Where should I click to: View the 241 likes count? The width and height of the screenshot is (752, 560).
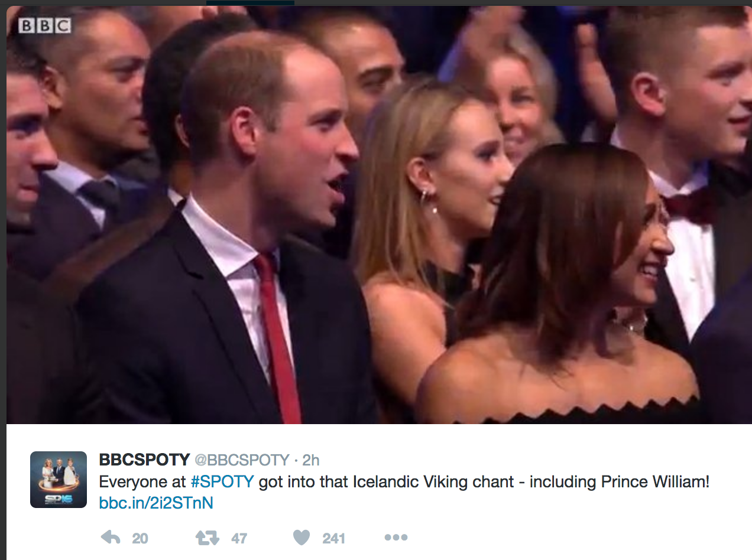coord(333,538)
